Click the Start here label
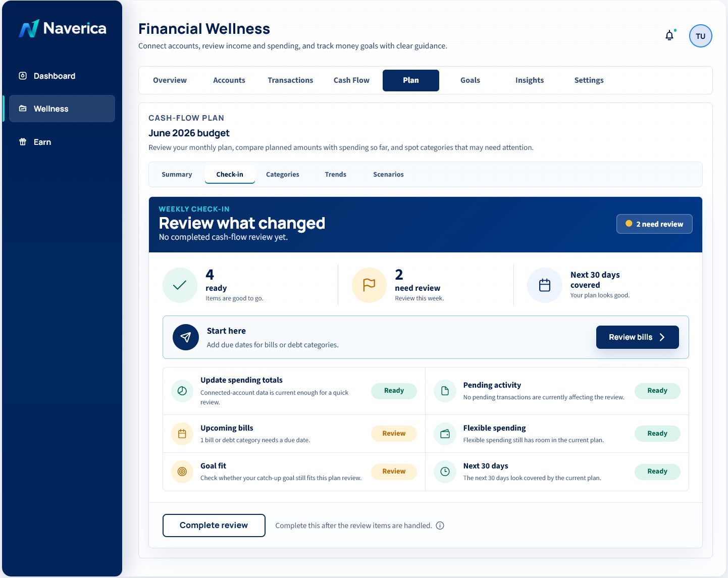Viewport: 728px width, 578px height. click(226, 331)
